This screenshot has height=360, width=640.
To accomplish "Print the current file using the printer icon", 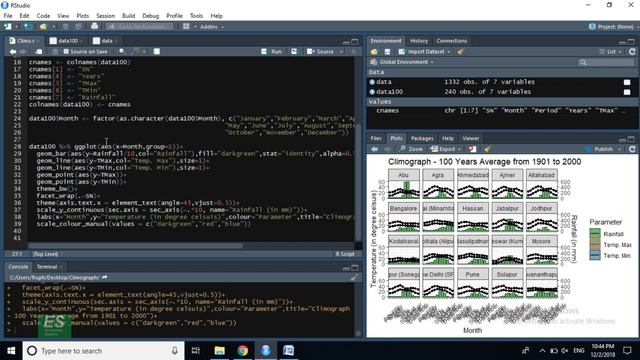I will (x=95, y=27).
